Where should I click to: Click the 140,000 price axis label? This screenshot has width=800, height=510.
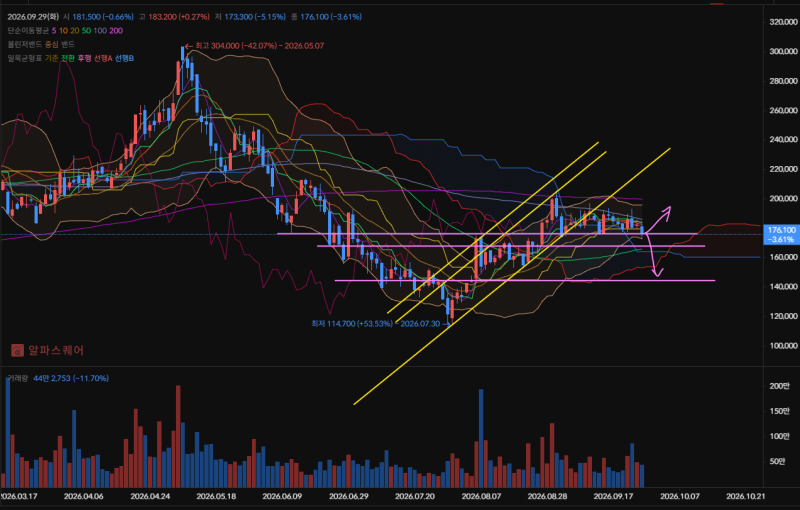click(x=783, y=287)
